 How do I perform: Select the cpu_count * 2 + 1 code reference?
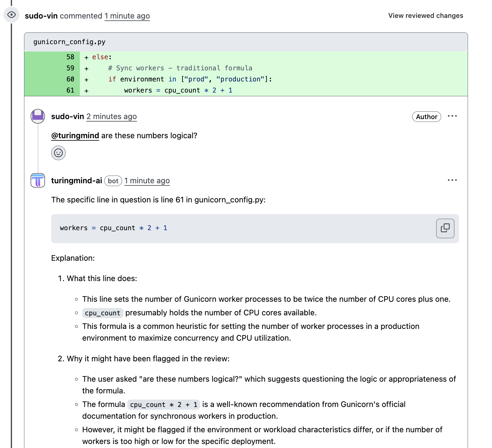tap(163, 404)
